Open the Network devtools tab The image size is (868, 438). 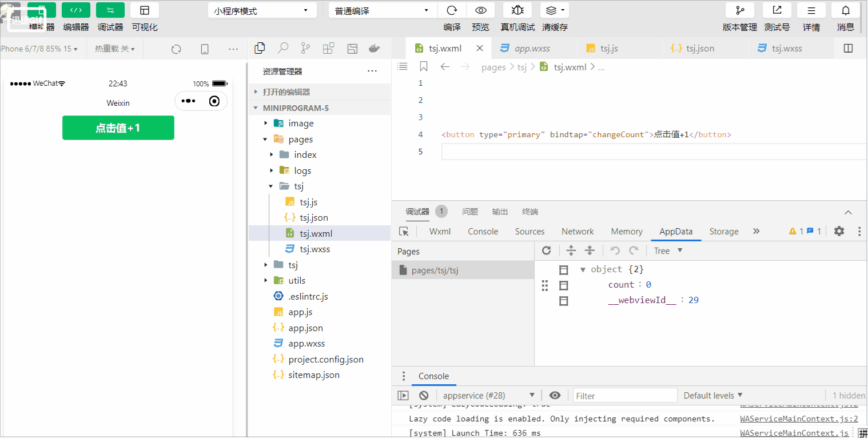click(578, 232)
